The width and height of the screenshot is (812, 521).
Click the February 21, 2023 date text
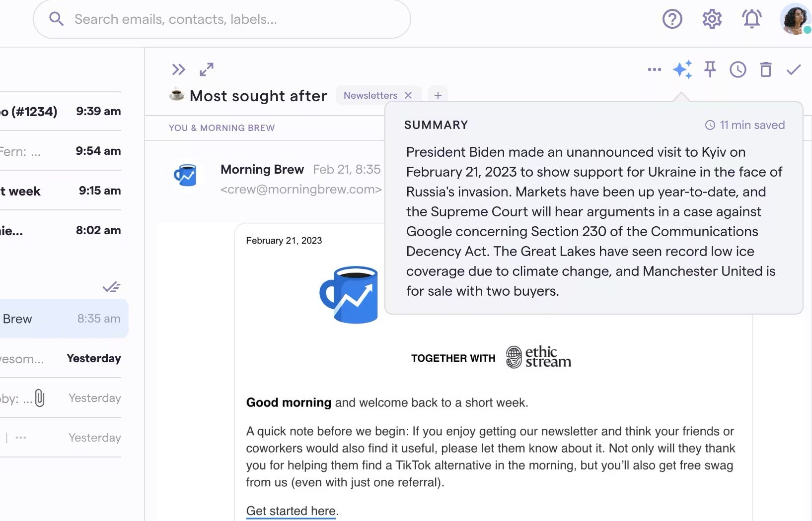(284, 241)
